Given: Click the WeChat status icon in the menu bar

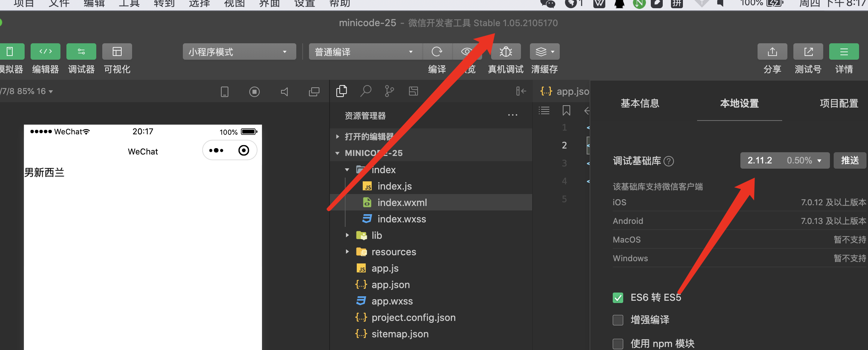Looking at the screenshot, I should pyautogui.click(x=548, y=3).
